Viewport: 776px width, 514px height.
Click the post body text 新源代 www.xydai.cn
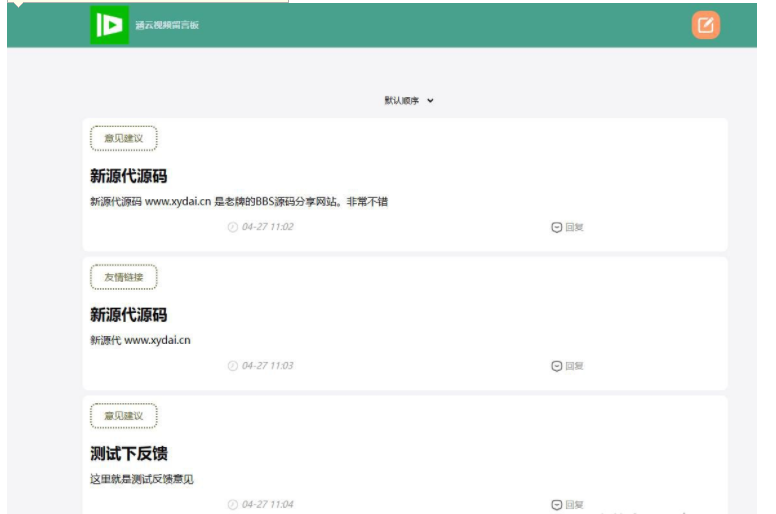click(x=140, y=340)
